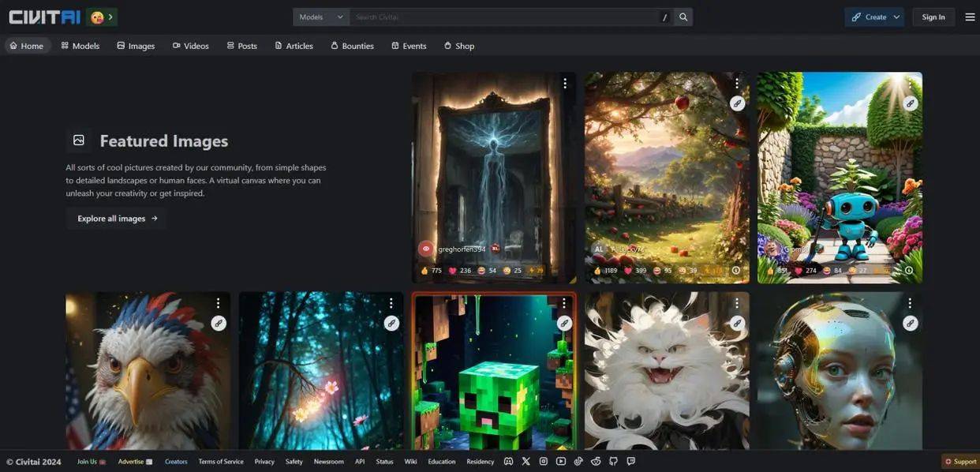The image size is (980, 472).
Task: Open the Join Us footer link
Action: 92,462
